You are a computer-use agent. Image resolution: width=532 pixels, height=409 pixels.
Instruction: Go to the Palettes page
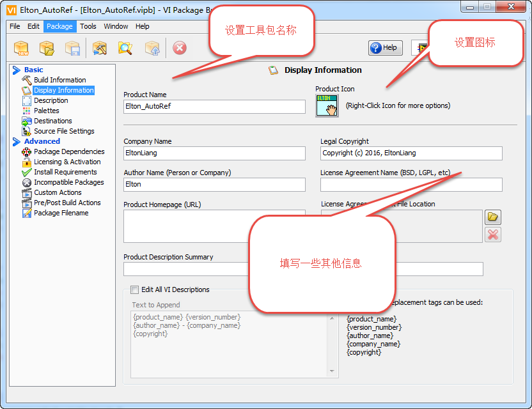(x=47, y=111)
